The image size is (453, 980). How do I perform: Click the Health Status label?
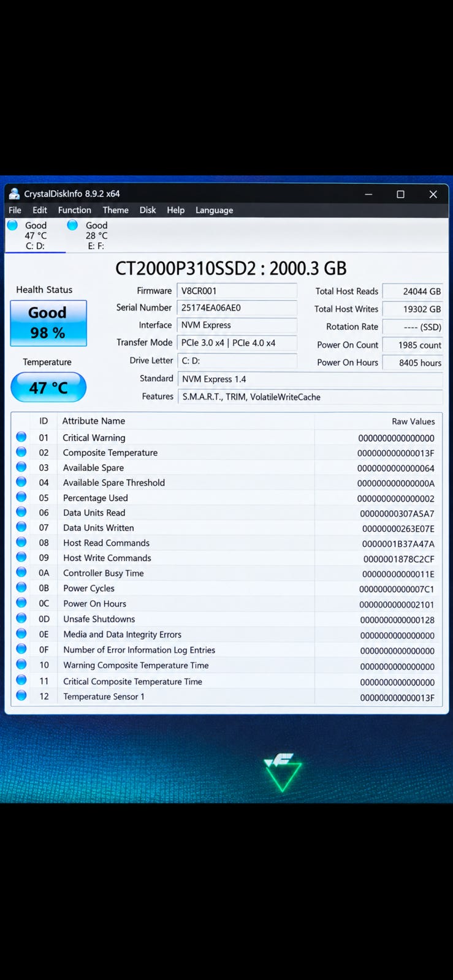tap(44, 290)
